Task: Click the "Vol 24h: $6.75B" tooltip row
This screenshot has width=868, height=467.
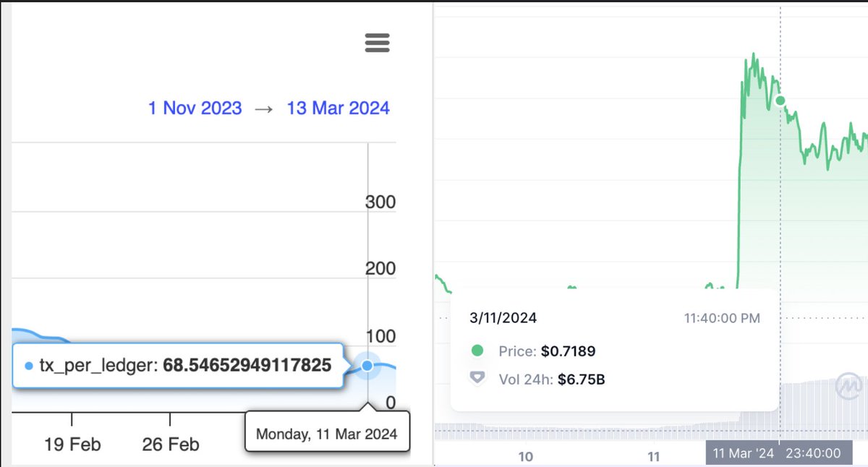Action: (553, 378)
